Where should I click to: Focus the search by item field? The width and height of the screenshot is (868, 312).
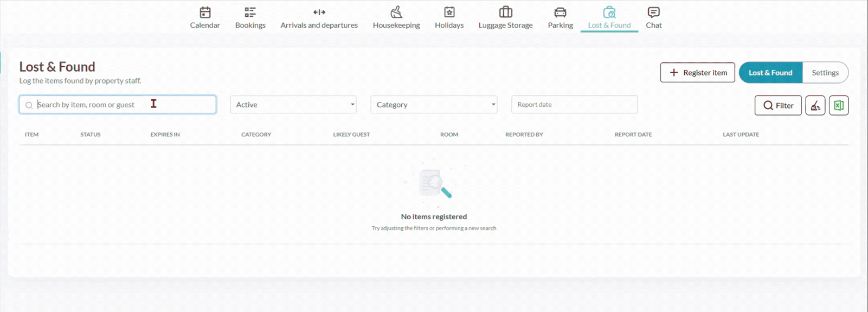[118, 105]
